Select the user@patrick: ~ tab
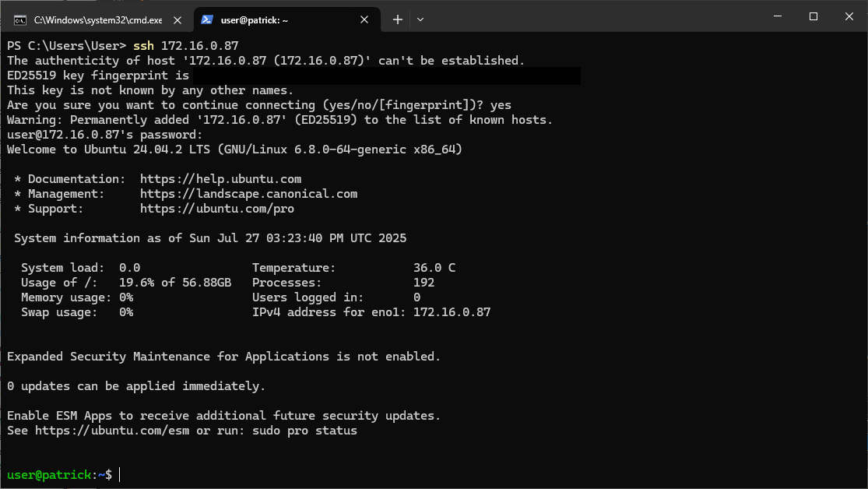The width and height of the screenshot is (868, 489). (256, 19)
